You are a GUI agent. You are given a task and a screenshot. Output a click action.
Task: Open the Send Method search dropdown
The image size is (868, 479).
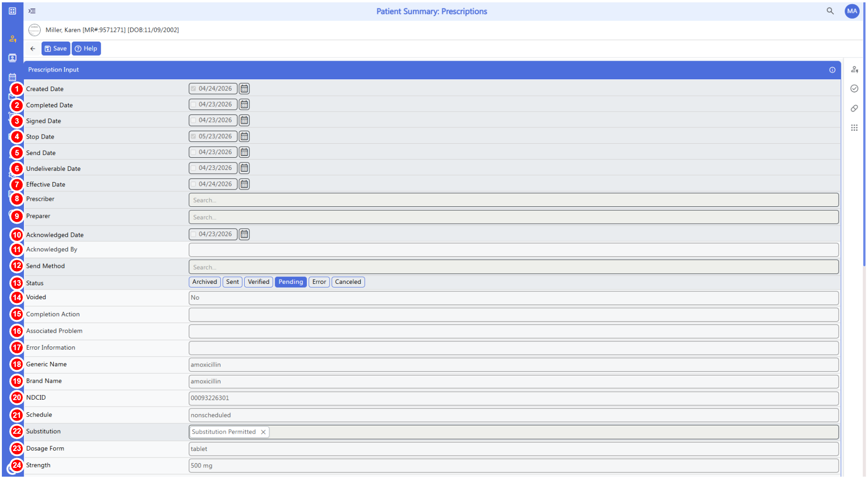click(514, 267)
